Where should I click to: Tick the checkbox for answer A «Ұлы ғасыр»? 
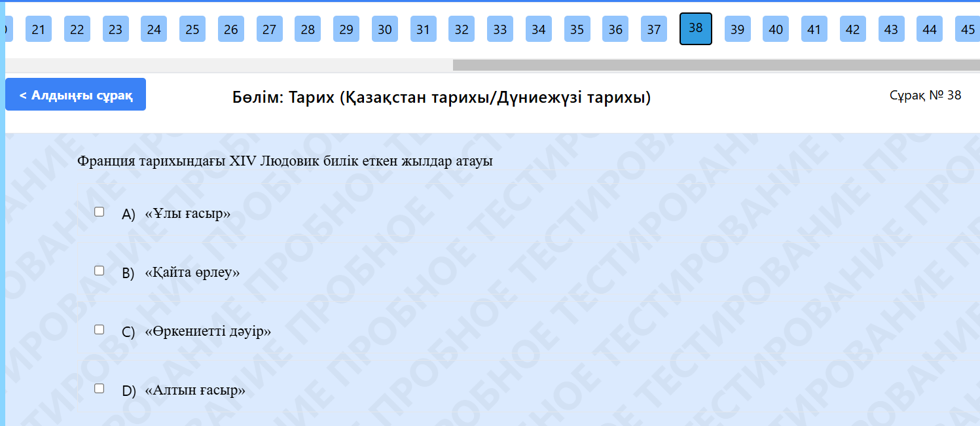[100, 212]
